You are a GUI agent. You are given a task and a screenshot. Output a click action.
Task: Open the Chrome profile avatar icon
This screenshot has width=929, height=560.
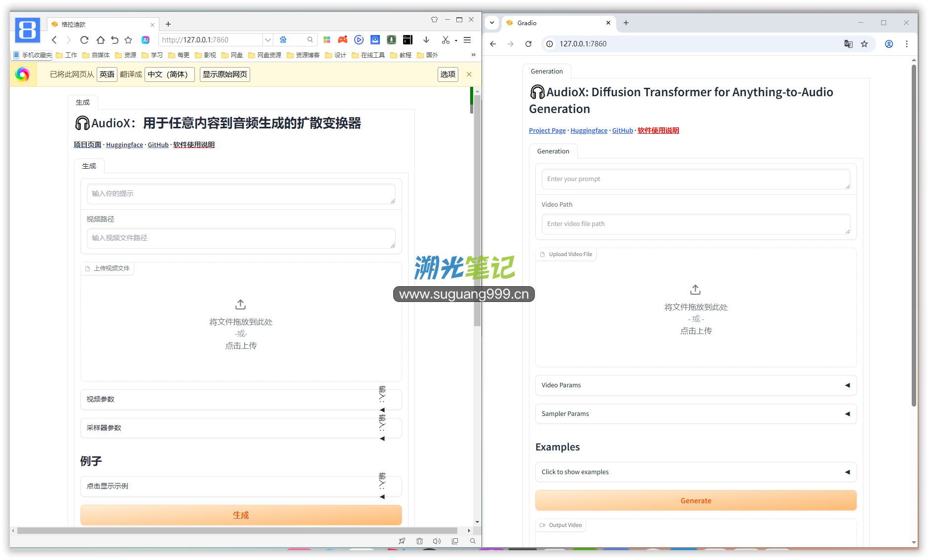889,44
